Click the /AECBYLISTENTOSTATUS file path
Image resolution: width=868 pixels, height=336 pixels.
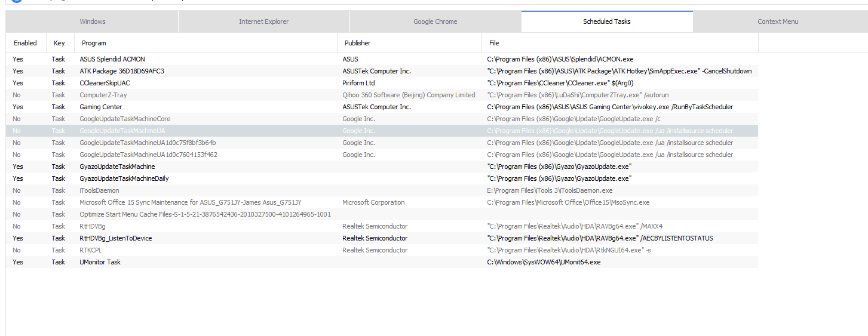600,238
